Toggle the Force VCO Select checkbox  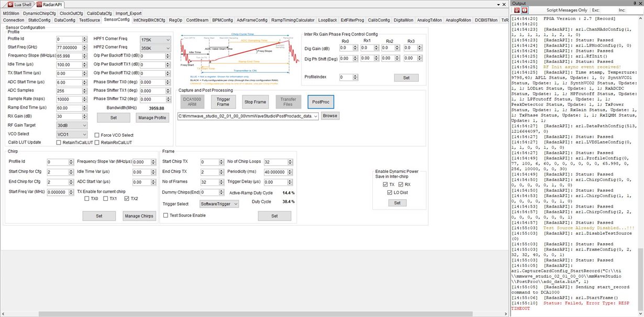coord(97,135)
